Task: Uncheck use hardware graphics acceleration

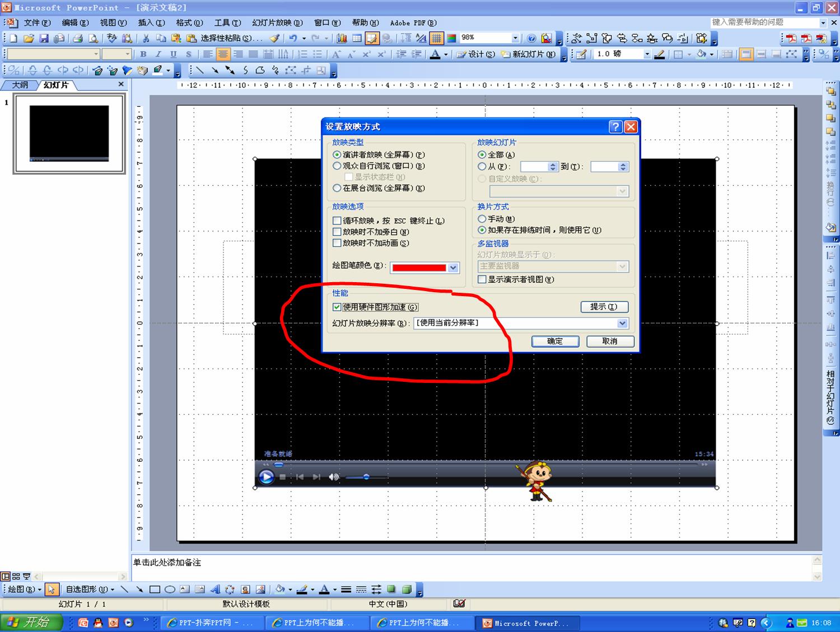Action: [x=337, y=307]
